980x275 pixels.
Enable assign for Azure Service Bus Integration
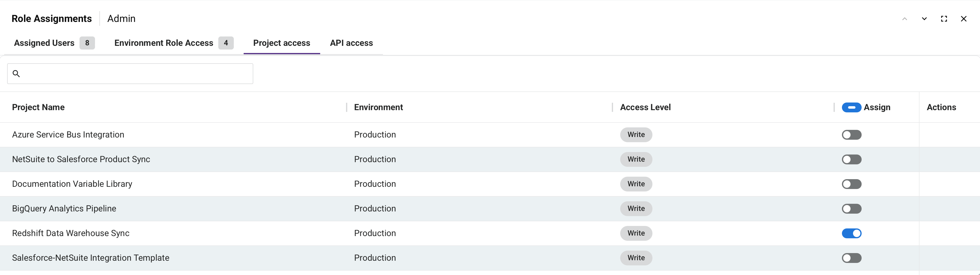click(x=852, y=135)
